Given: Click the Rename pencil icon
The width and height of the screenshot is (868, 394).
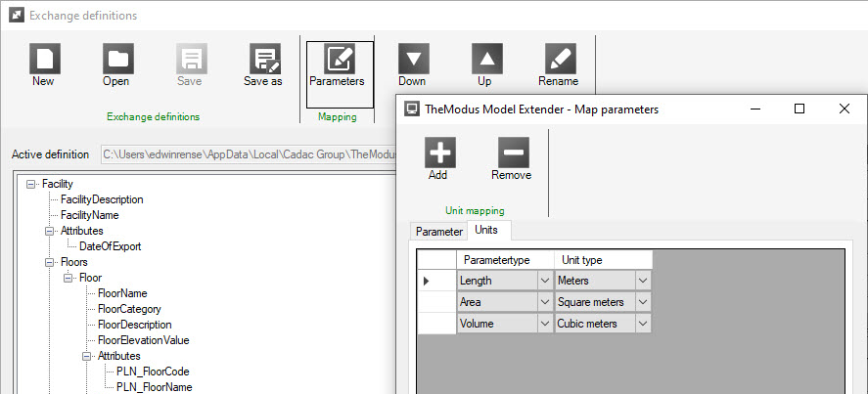Looking at the screenshot, I should (561, 59).
